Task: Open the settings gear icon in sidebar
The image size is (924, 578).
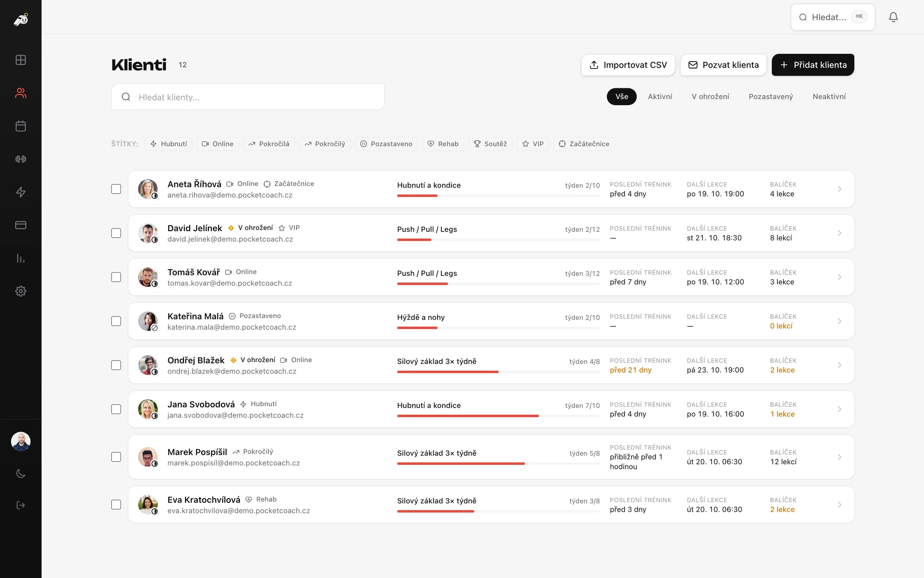Action: [21, 291]
